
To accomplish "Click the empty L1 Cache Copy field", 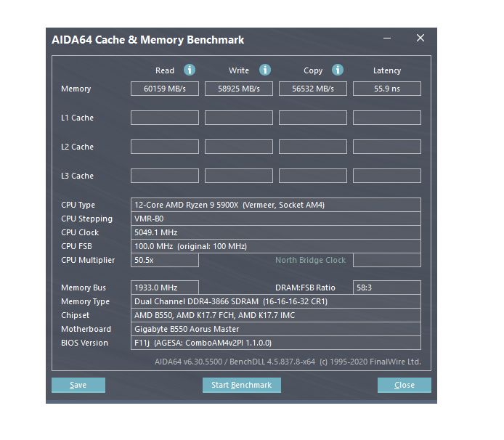I will pyautogui.click(x=313, y=118).
